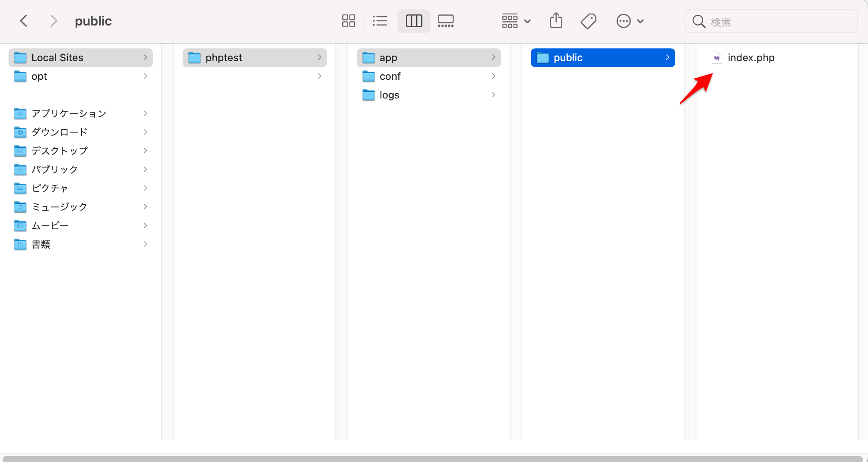Click the tag icon
This screenshot has width=868, height=462.
[589, 21]
